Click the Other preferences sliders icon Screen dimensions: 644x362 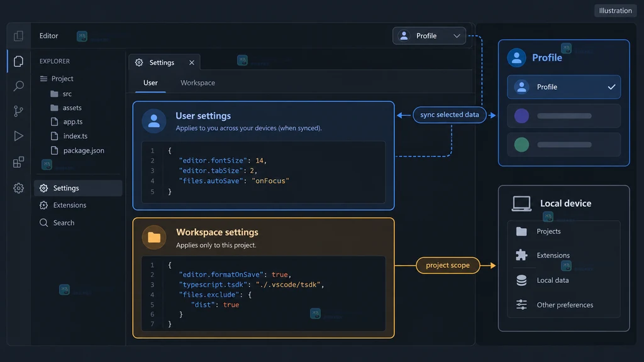(x=521, y=305)
